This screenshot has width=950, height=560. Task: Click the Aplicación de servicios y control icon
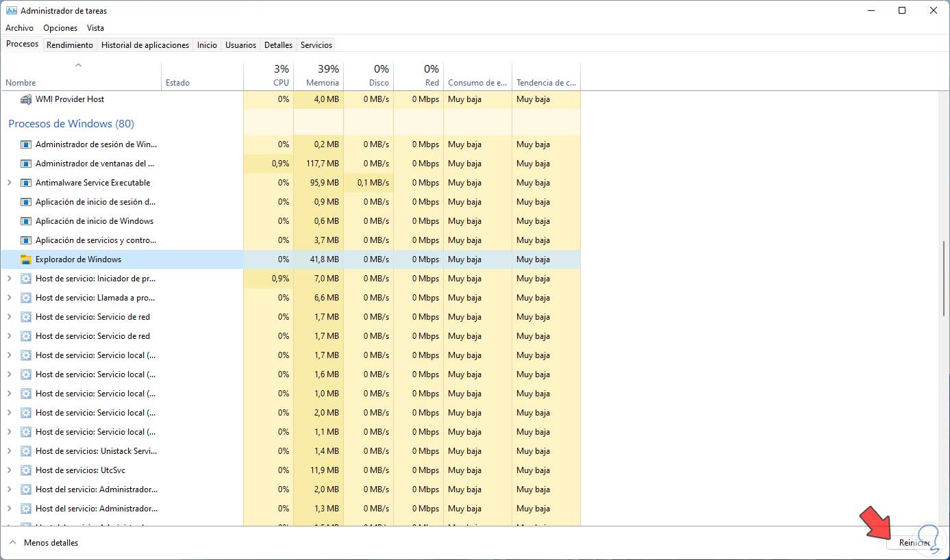(x=26, y=240)
